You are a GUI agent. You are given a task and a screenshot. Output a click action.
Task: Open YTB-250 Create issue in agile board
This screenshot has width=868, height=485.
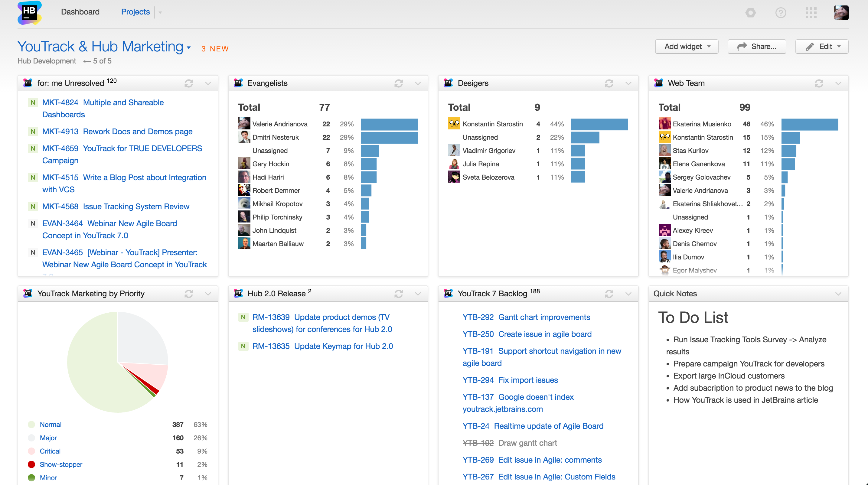click(527, 334)
